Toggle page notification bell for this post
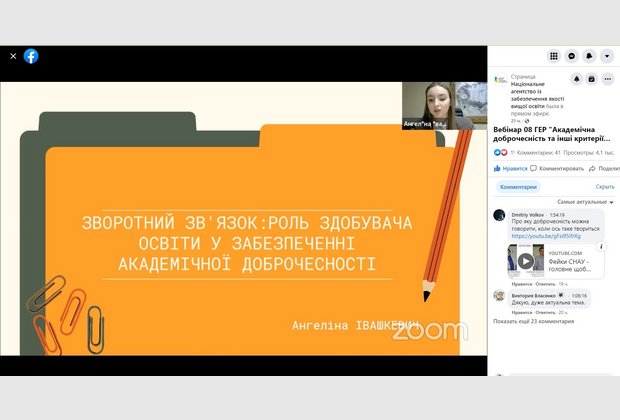Screen dimensions: 620x420 coord(577,79)
